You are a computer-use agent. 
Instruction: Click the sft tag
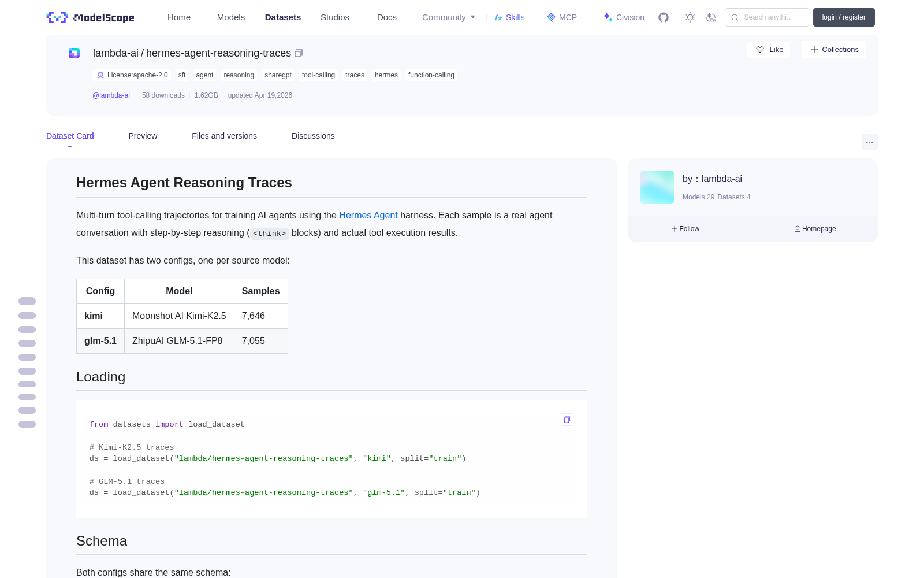click(182, 75)
